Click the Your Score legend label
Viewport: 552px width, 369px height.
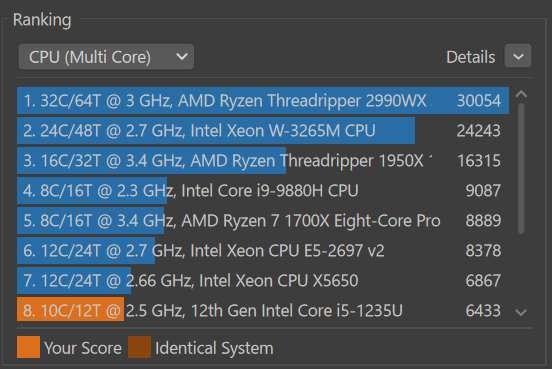(83, 348)
